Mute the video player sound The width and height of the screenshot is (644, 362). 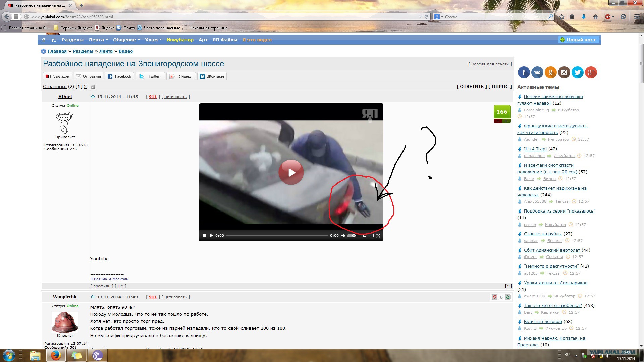[343, 236]
